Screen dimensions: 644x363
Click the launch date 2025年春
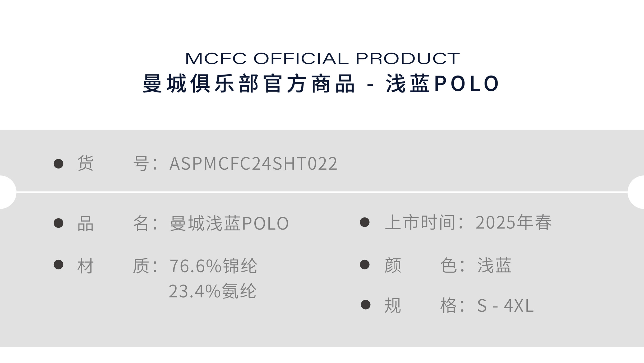(513, 222)
